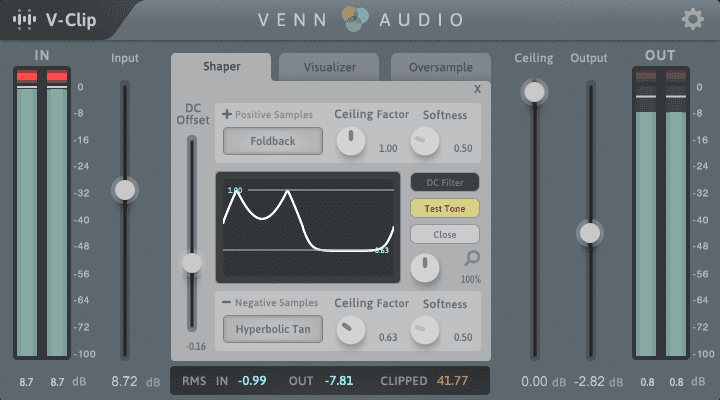Close the shaper panel with X
The image size is (720, 400).
tap(477, 90)
